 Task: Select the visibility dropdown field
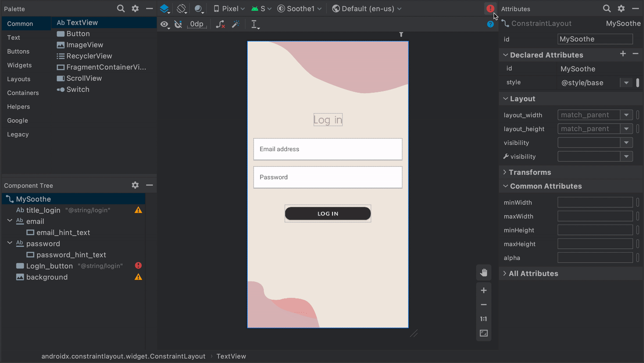pyautogui.click(x=594, y=143)
